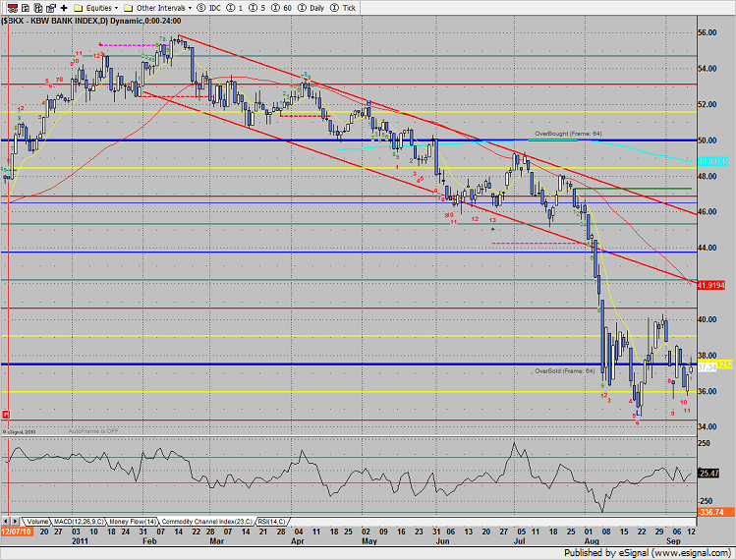The image size is (736, 560).
Task: Click the OverSold (Frame: 64) label
Action: pyautogui.click(x=565, y=371)
